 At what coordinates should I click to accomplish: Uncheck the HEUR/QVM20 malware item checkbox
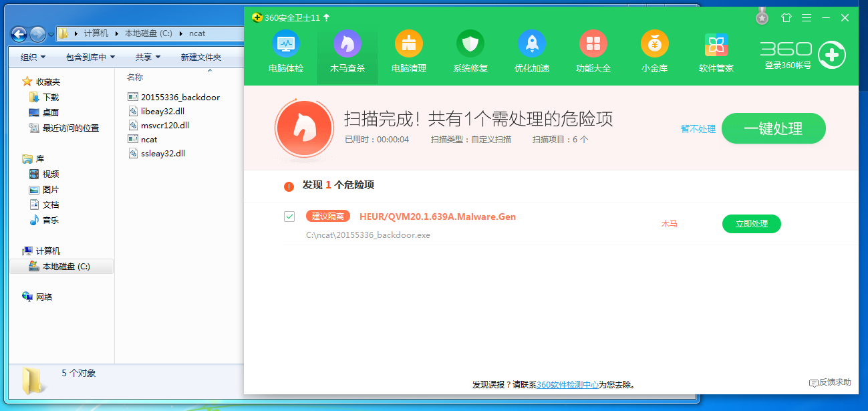[289, 217]
